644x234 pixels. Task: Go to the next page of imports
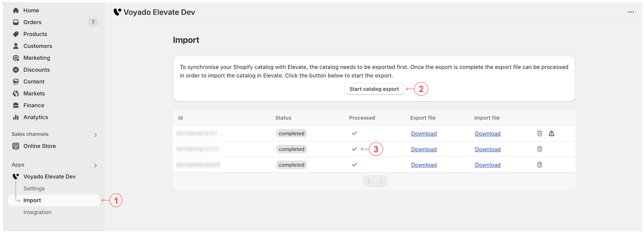pyautogui.click(x=381, y=181)
